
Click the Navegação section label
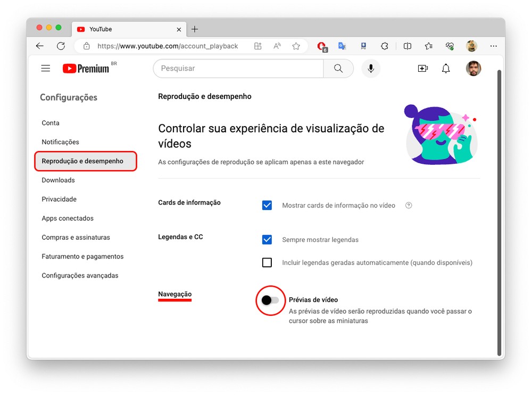coord(174,294)
